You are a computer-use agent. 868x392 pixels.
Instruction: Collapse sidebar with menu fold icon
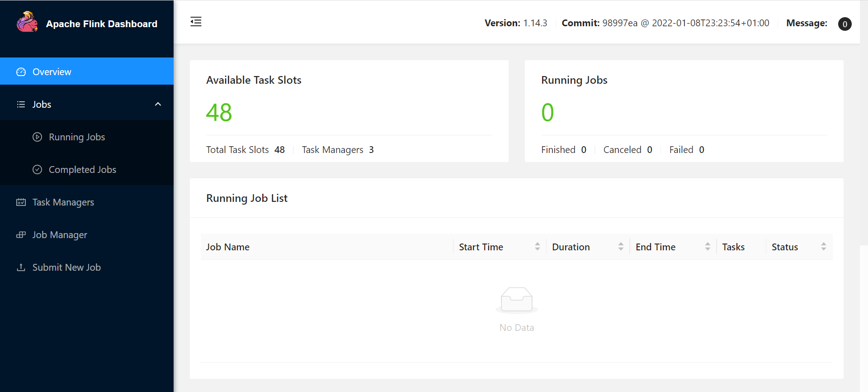coord(196,22)
